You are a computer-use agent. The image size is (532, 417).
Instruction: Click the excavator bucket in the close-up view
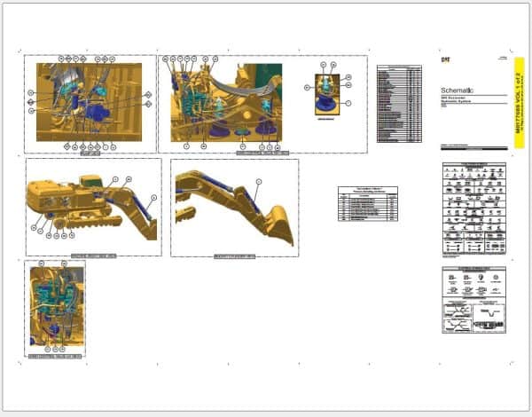(280, 224)
